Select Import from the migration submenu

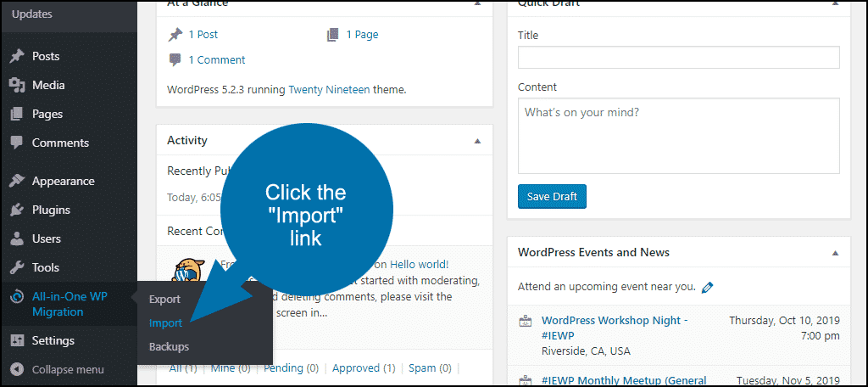(165, 323)
